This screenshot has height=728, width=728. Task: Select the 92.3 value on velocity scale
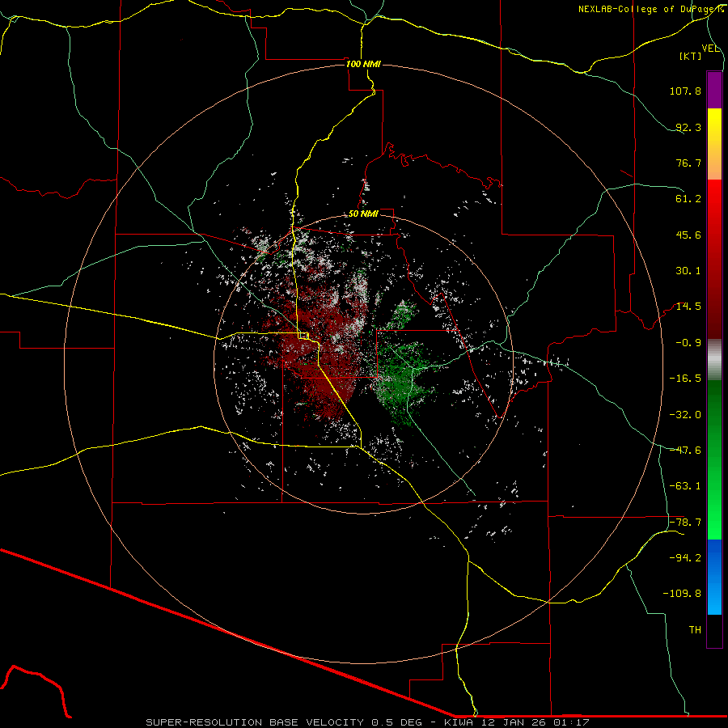point(688,127)
